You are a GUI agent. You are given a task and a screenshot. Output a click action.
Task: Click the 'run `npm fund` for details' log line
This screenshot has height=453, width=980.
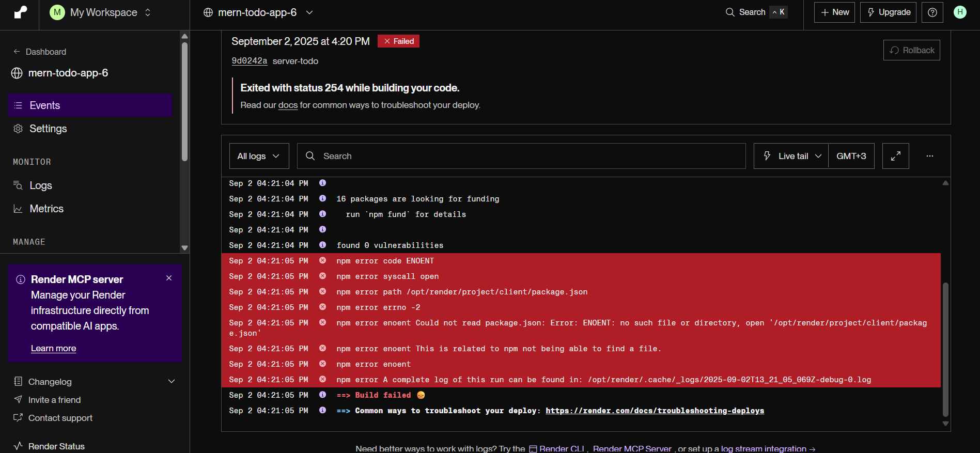406,214
